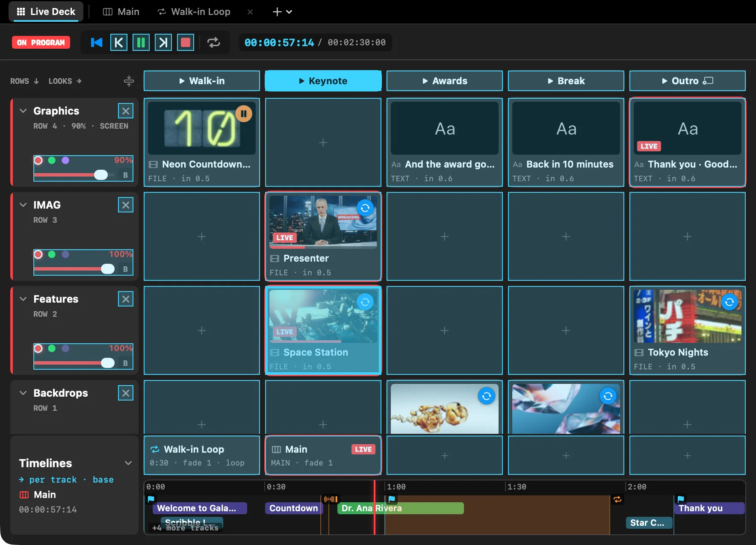Click loop badge on Presenter clip
Image resolution: width=756 pixels, height=545 pixels.
(x=365, y=208)
